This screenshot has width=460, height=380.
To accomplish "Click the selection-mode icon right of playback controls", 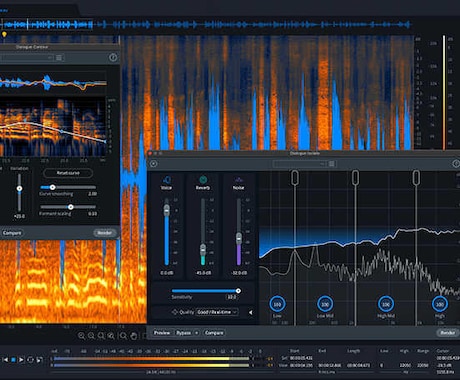I will (39, 360).
